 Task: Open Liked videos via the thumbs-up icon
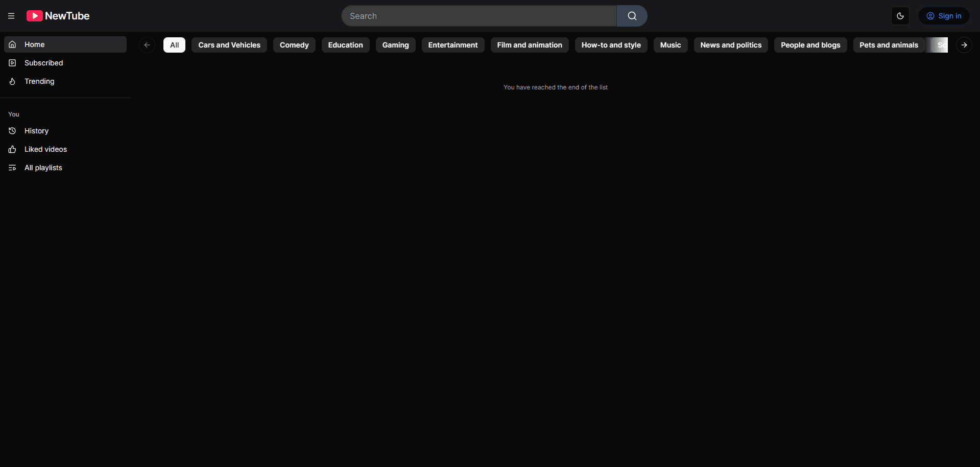[x=12, y=149]
